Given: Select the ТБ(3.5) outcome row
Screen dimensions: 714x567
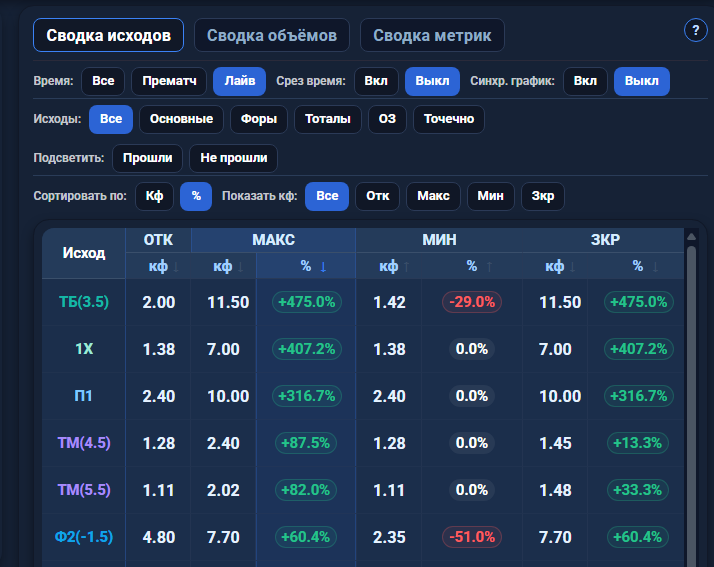Looking at the screenshot, I should point(363,302).
